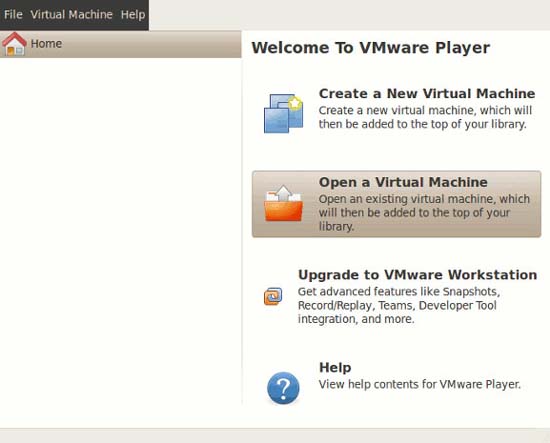Select the Home library row label
The width and height of the screenshot is (550, 443).
tap(46, 44)
